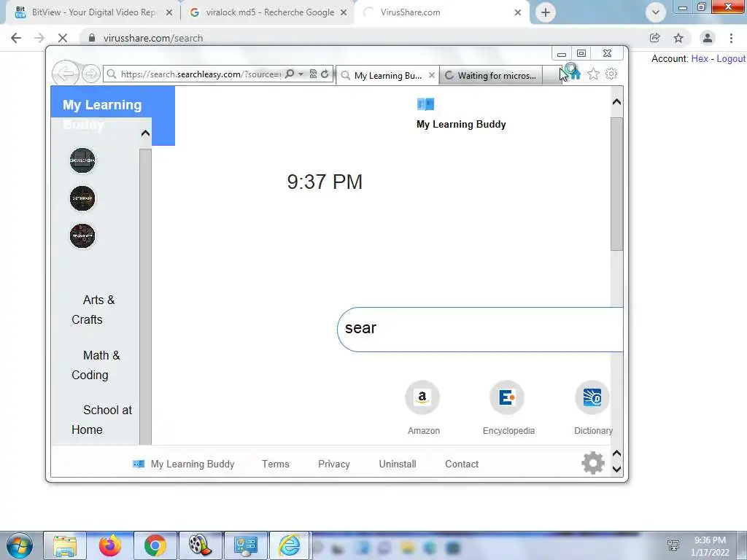Viewport: 747px width, 560px height.
Task: Open Internet Explorer taskbar icon
Action: [290, 545]
